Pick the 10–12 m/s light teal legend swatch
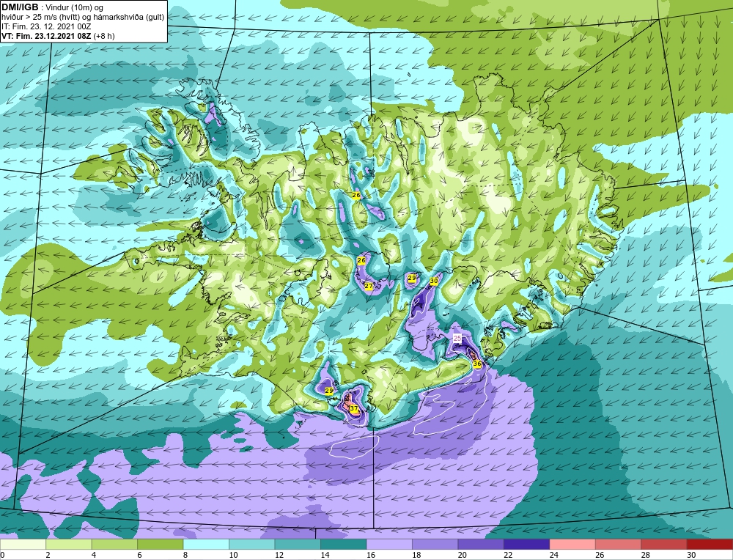This screenshot has width=733, height=560. (252, 544)
